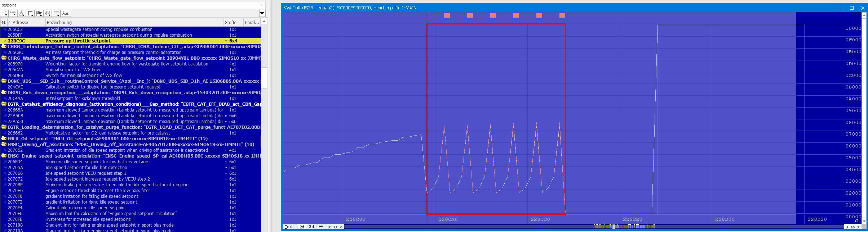Switch to the Text view tab

[x=289, y=227]
